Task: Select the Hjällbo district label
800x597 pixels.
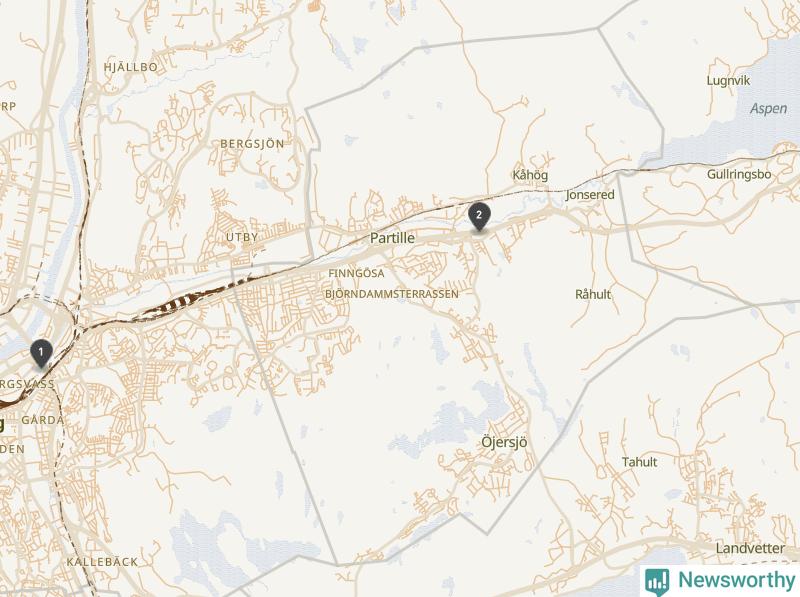Action: point(131,67)
